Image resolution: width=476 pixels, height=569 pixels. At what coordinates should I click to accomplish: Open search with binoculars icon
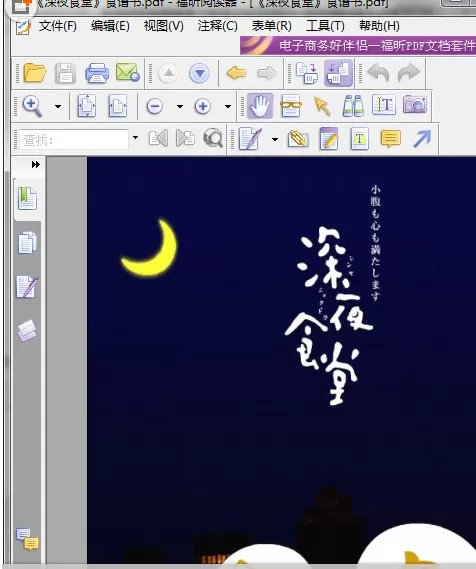(353, 106)
